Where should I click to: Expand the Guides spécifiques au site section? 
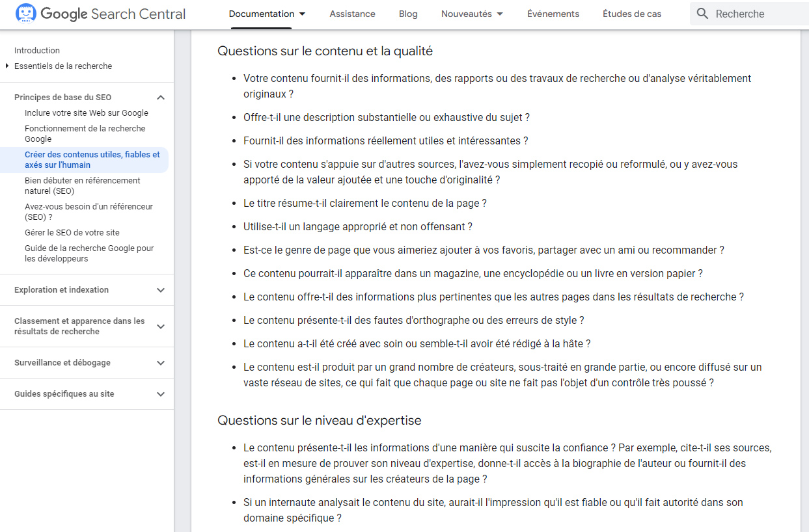(x=161, y=394)
